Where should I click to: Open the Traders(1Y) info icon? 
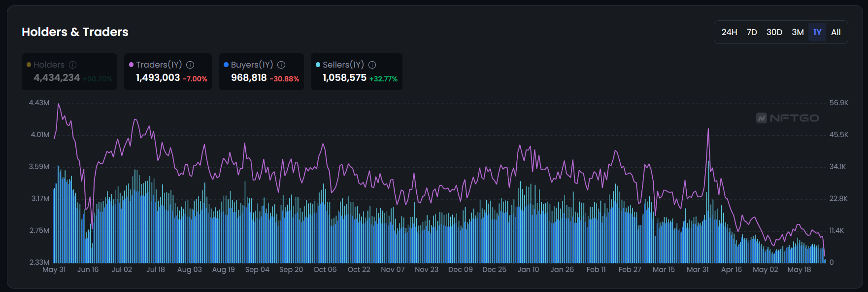click(190, 65)
